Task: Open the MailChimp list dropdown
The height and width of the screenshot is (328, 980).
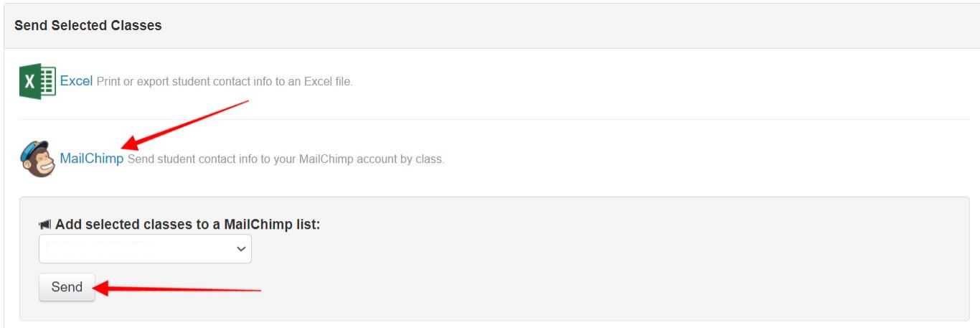Action: [x=145, y=249]
